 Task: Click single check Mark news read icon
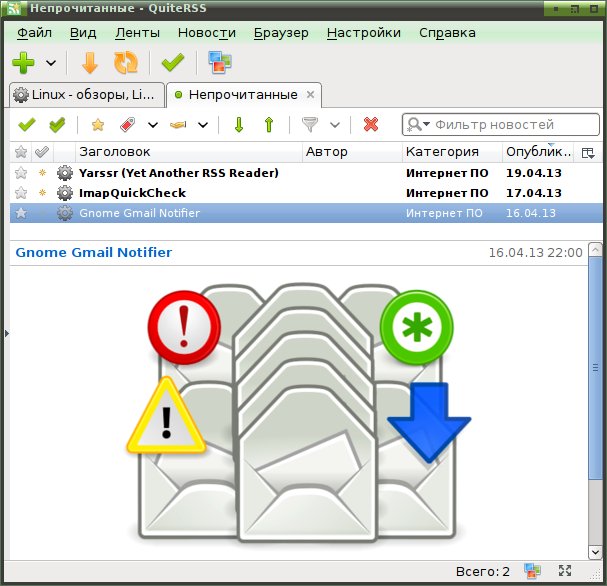point(27,125)
